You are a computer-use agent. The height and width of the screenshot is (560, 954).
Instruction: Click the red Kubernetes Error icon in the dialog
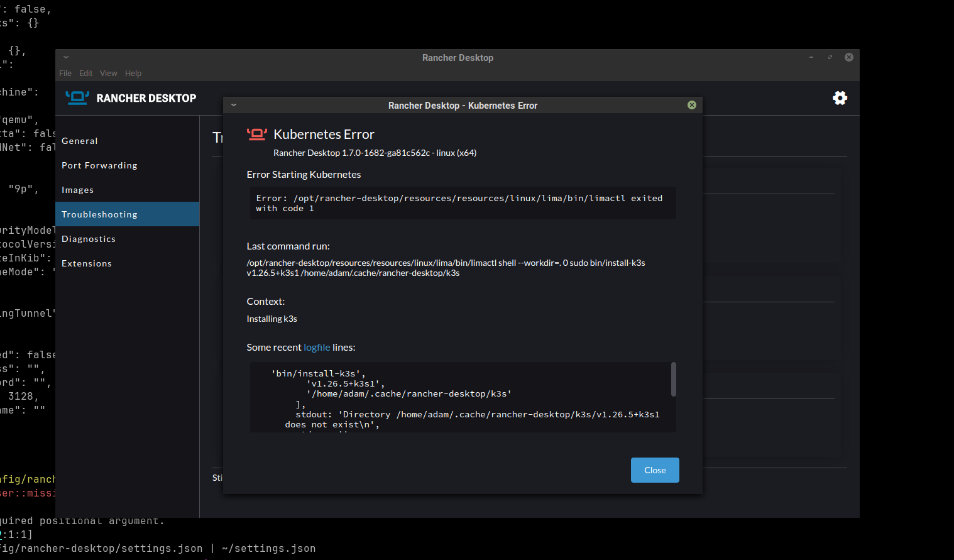click(256, 133)
